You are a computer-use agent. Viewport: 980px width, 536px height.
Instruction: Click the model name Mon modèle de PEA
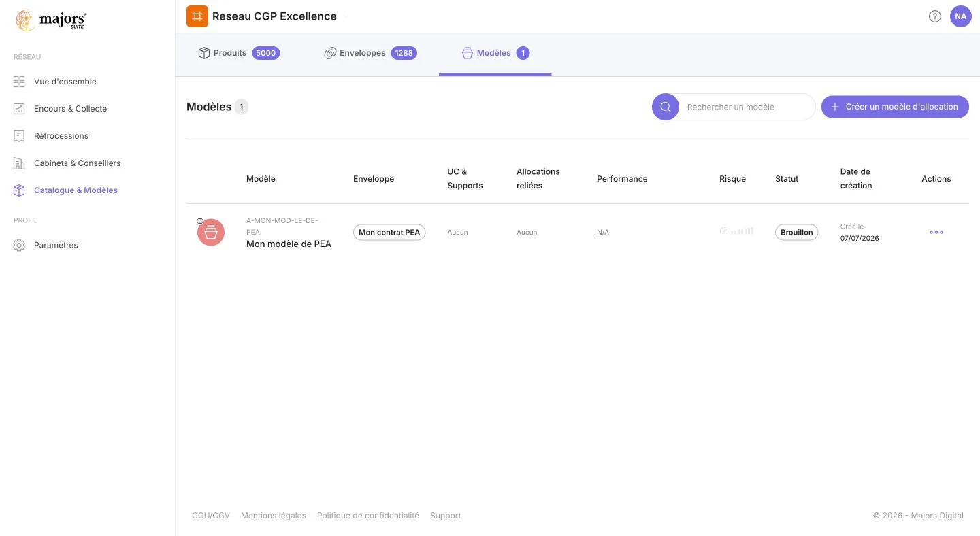pyautogui.click(x=289, y=244)
